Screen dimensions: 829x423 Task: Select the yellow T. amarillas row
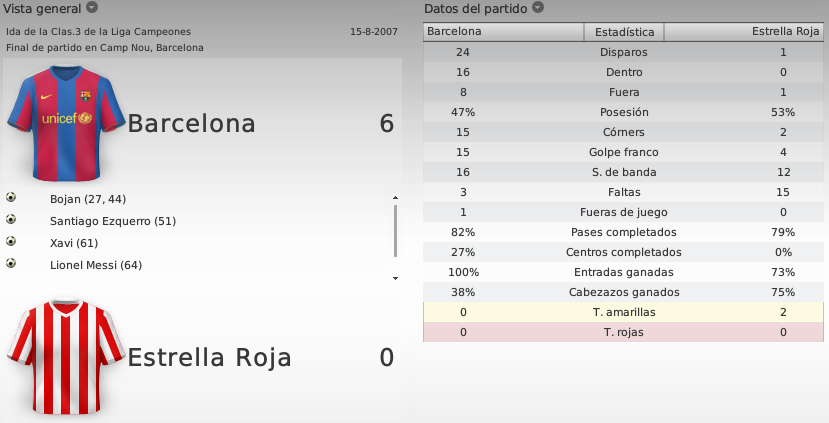[x=623, y=312]
